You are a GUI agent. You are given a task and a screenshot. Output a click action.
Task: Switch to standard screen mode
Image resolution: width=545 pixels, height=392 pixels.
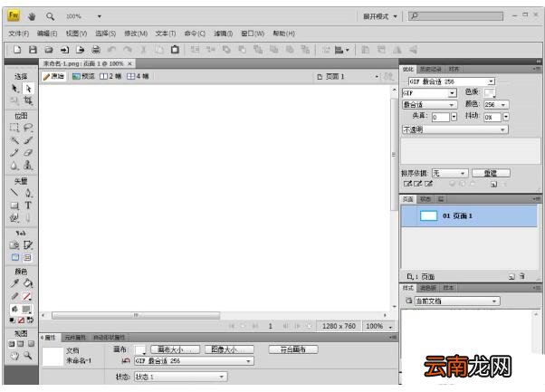tap(12, 344)
